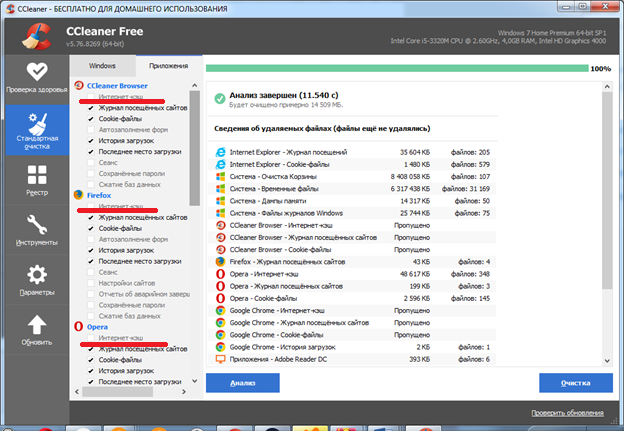Image resolution: width=624 pixels, height=431 pixels.
Task: Open the Параметры settings section
Action: point(37,280)
